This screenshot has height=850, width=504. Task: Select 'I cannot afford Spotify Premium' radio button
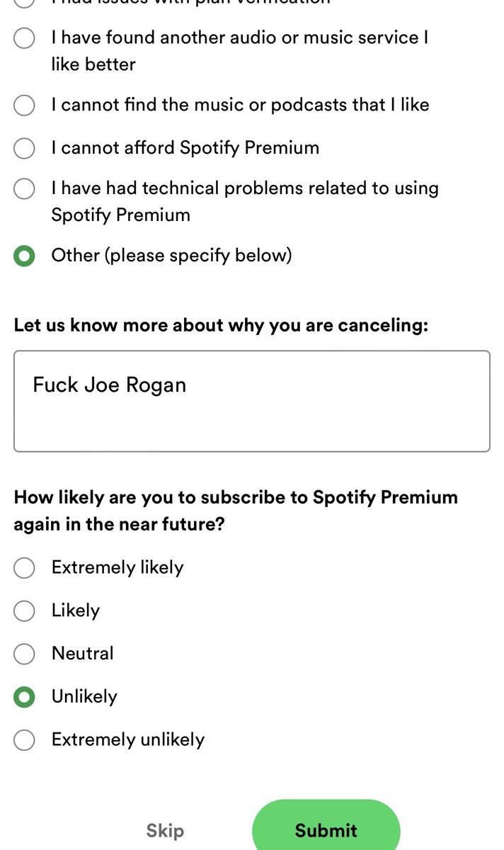click(x=24, y=148)
